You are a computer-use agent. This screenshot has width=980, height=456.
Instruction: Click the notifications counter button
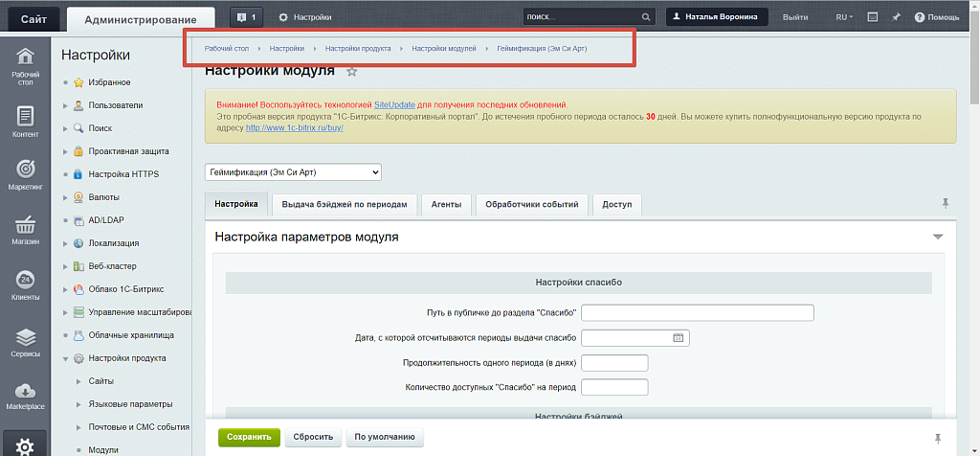247,17
